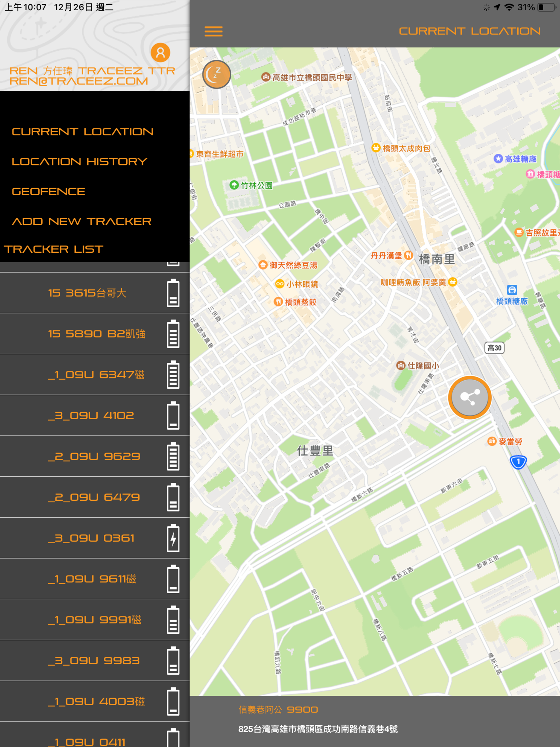
Task: Select tracker _3_09U 9983
Action: click(x=95, y=661)
